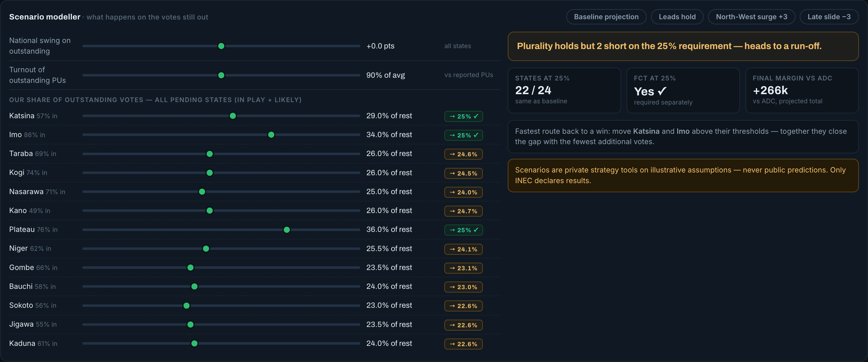
Task: Select the Leads hold preset
Action: point(677,17)
